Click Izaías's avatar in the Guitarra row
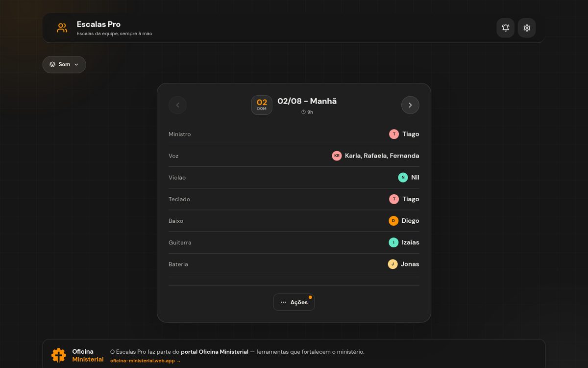588x368 pixels. coord(393,242)
